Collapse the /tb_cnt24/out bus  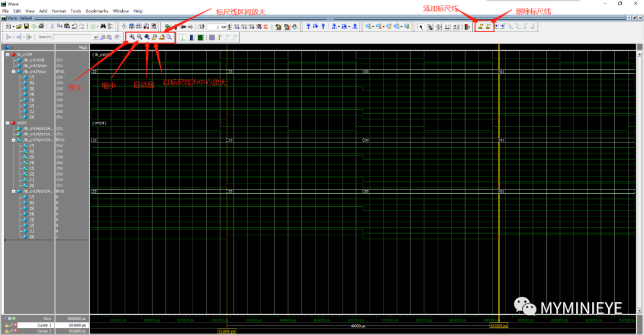coord(14,72)
